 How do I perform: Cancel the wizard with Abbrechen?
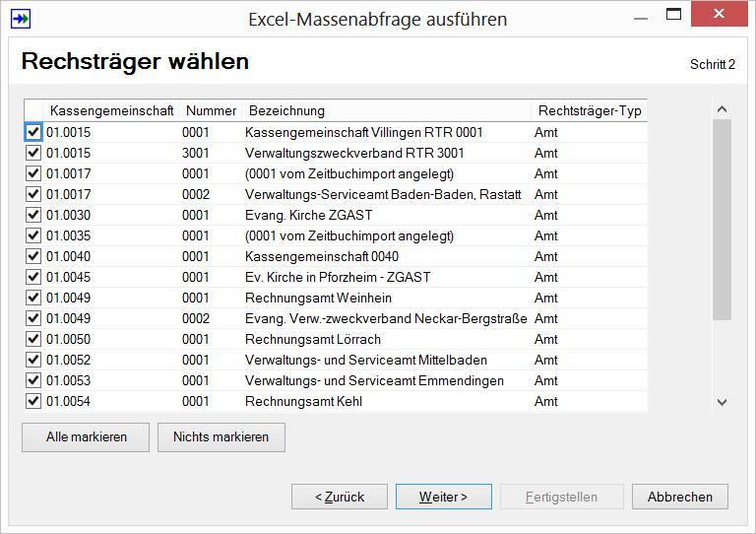(x=680, y=497)
